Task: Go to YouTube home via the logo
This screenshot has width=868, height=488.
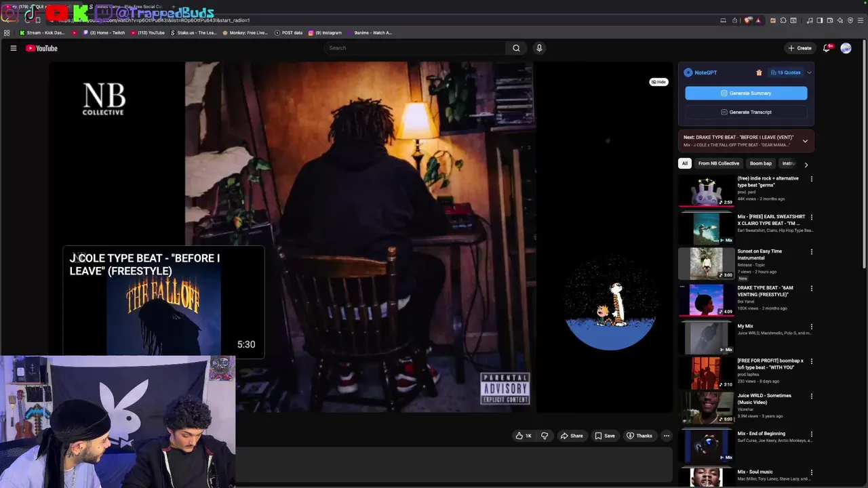Action: coord(42,48)
